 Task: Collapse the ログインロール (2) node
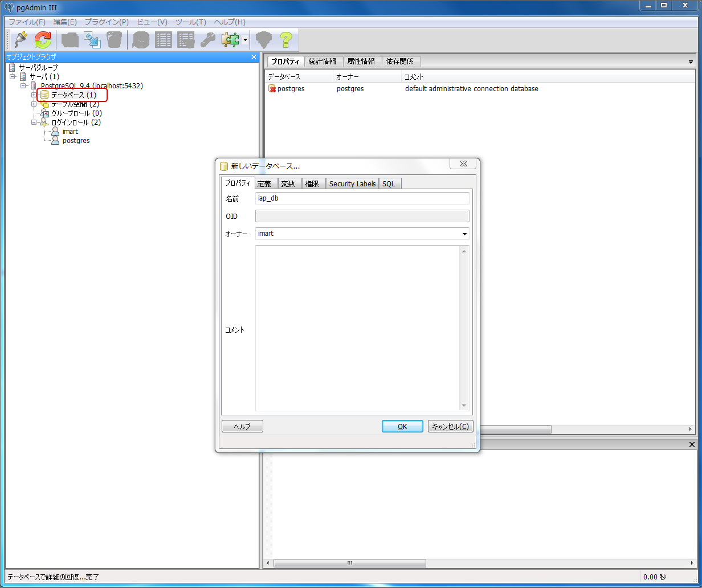coord(34,122)
